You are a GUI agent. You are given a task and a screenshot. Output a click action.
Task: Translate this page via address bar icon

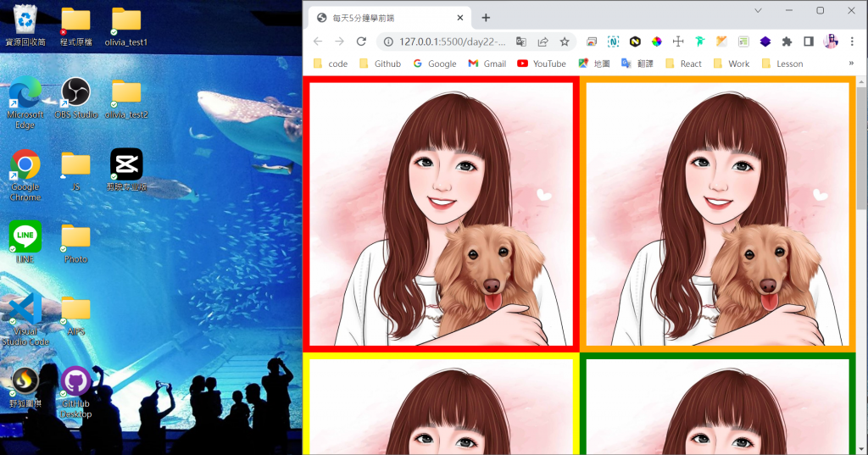coord(521,42)
